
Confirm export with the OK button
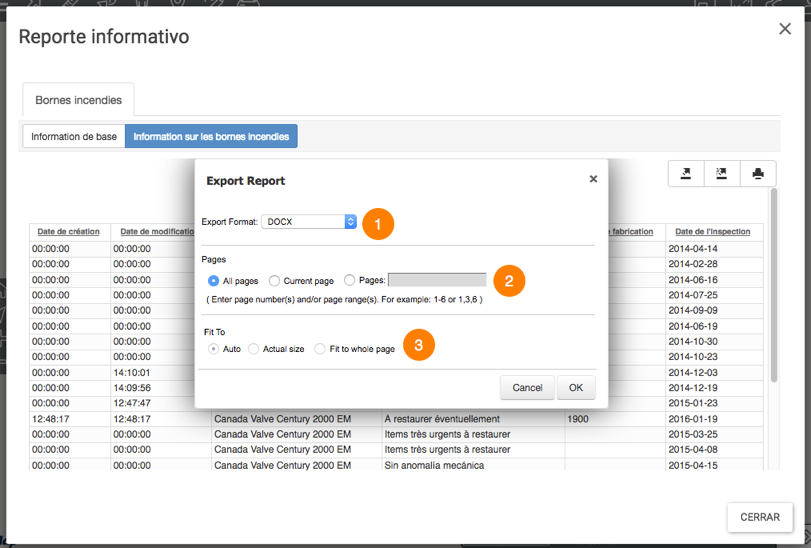[576, 388]
